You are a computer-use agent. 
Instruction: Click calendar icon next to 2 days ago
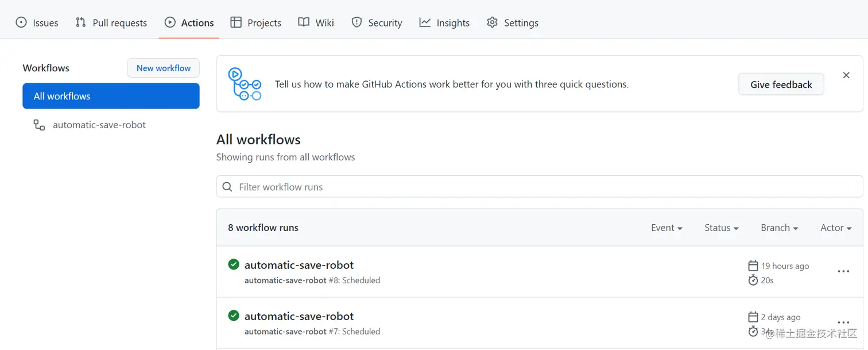753,317
